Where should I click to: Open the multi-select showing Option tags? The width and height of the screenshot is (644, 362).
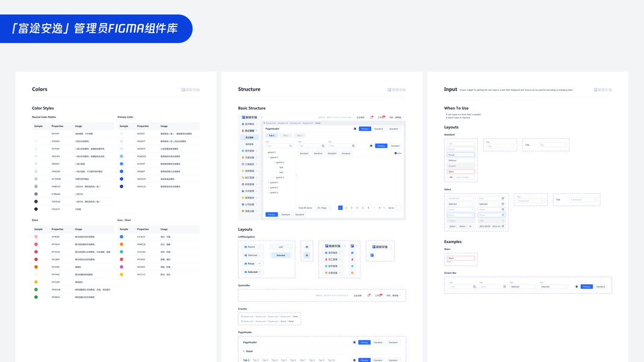point(461,226)
